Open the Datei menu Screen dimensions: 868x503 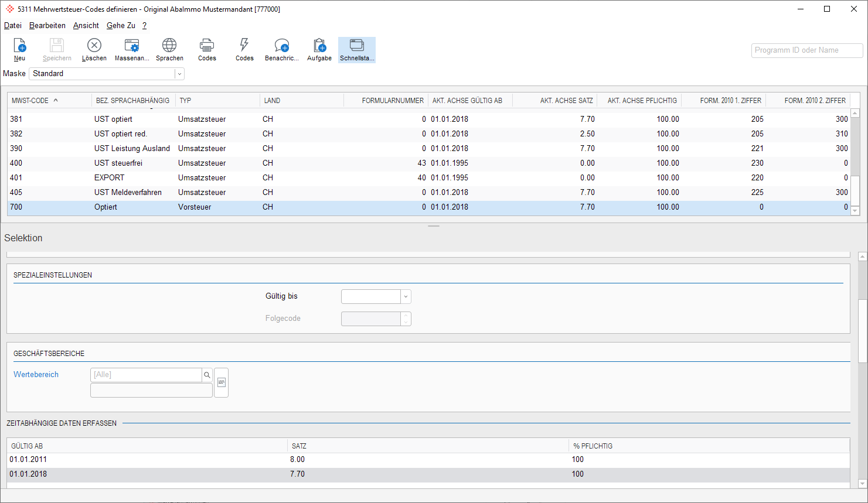click(x=13, y=25)
